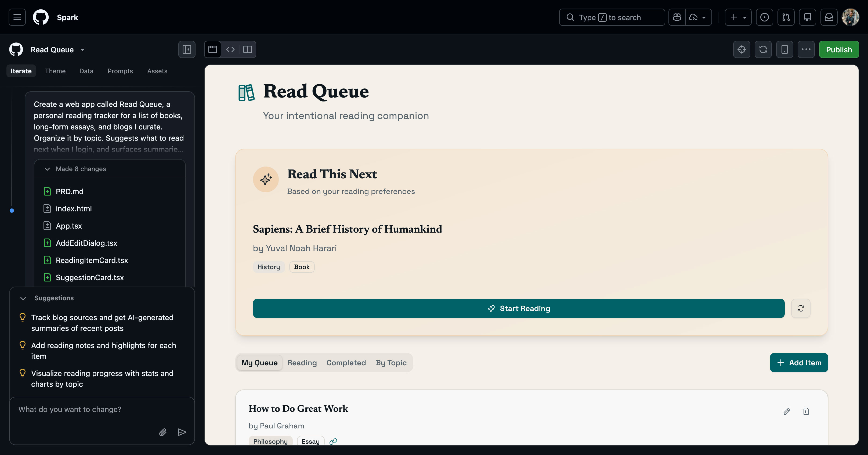Activate the element selector target tool
Viewport: 868px width, 455px height.
(x=742, y=49)
